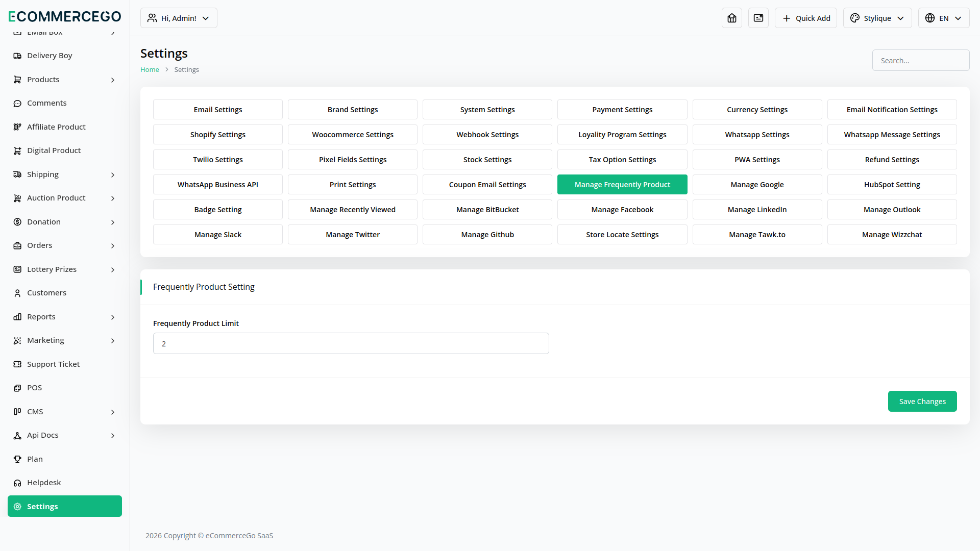Click the Support Ticket icon
The image size is (980, 551).
point(17,364)
